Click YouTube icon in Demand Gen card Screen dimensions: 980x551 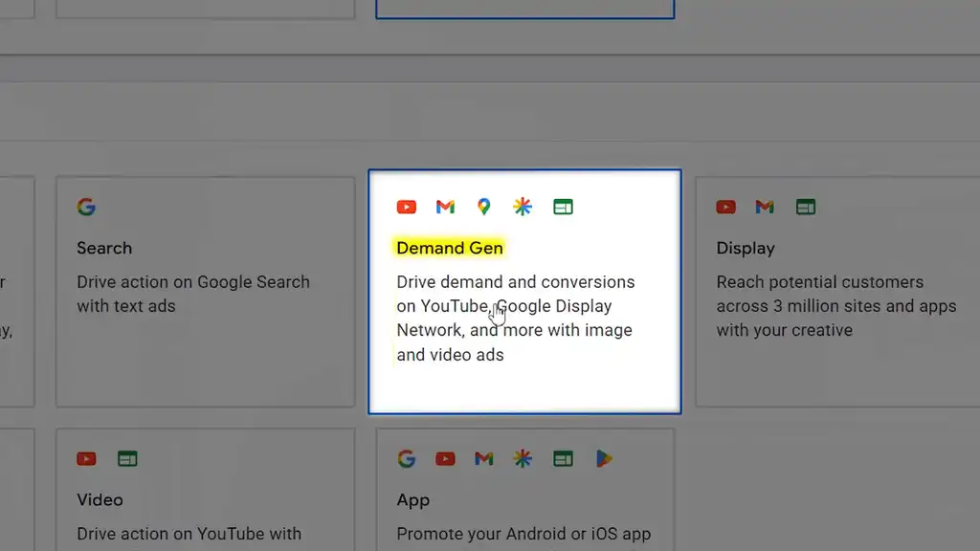click(406, 207)
